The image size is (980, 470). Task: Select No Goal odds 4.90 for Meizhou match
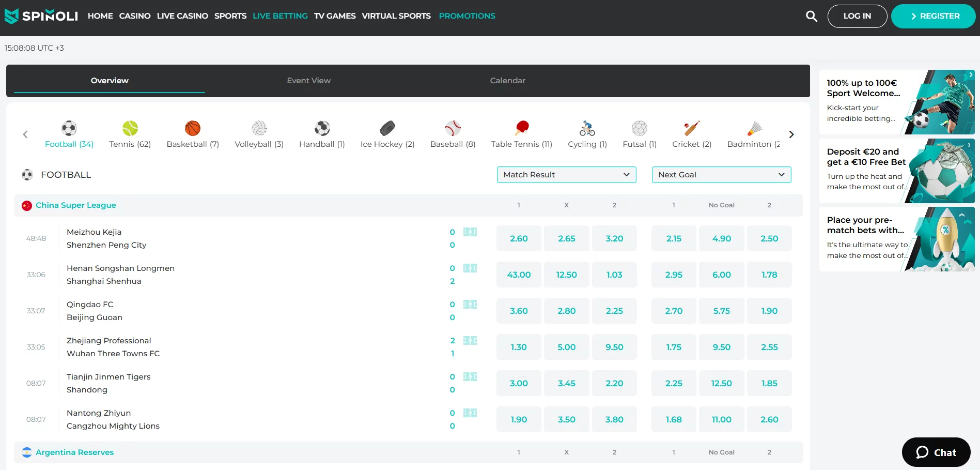721,238
